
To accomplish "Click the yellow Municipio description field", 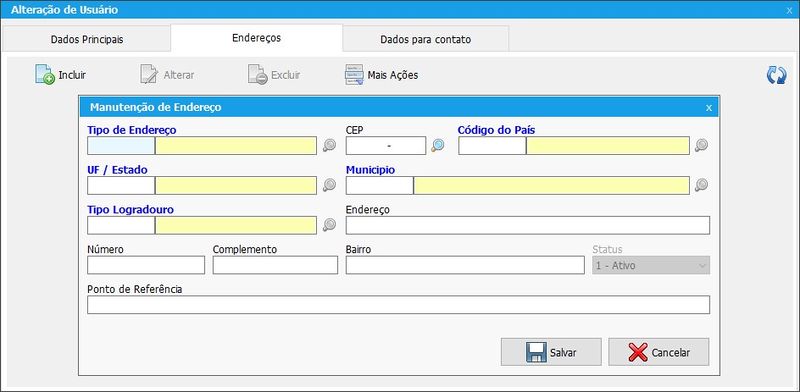I will [x=552, y=185].
